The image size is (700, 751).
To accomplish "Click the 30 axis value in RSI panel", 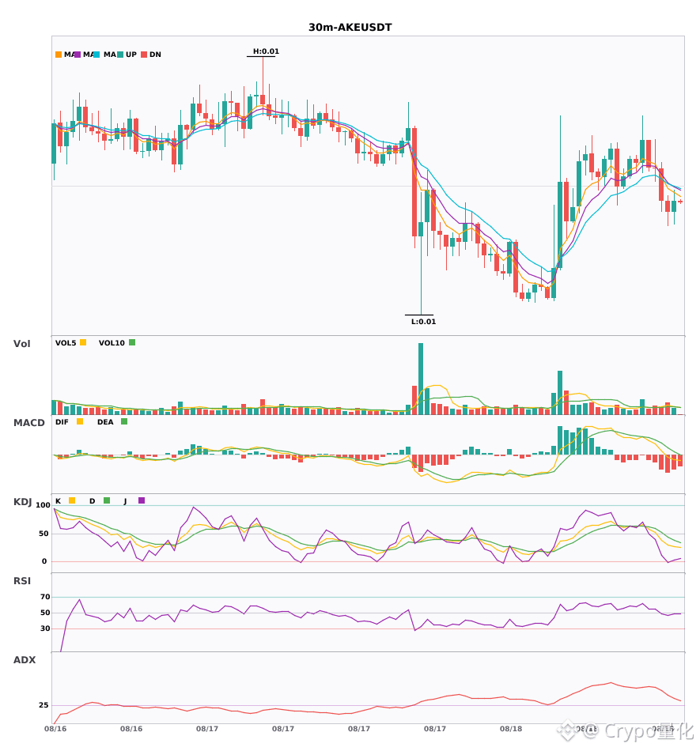I will coord(45,628).
